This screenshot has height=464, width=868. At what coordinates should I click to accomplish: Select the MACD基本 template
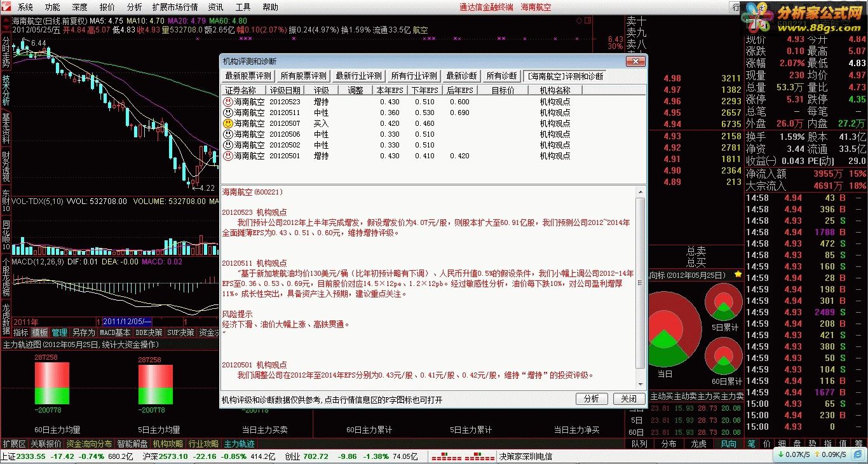point(116,332)
